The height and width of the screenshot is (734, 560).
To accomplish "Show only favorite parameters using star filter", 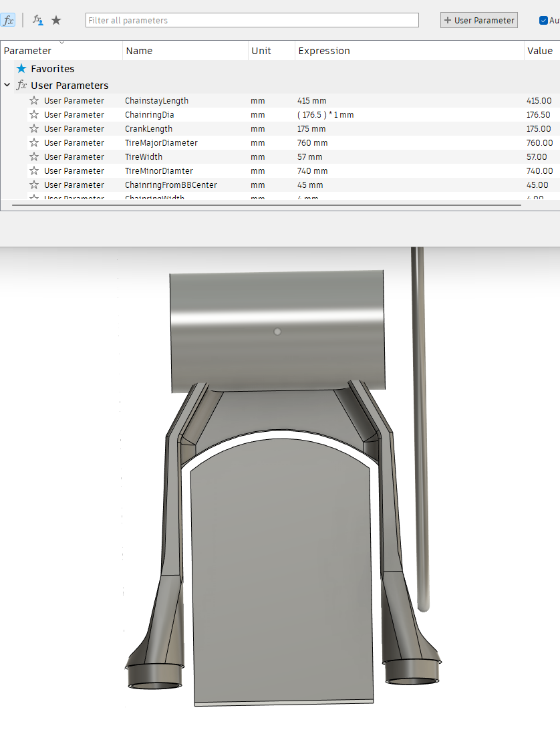I will (x=56, y=20).
